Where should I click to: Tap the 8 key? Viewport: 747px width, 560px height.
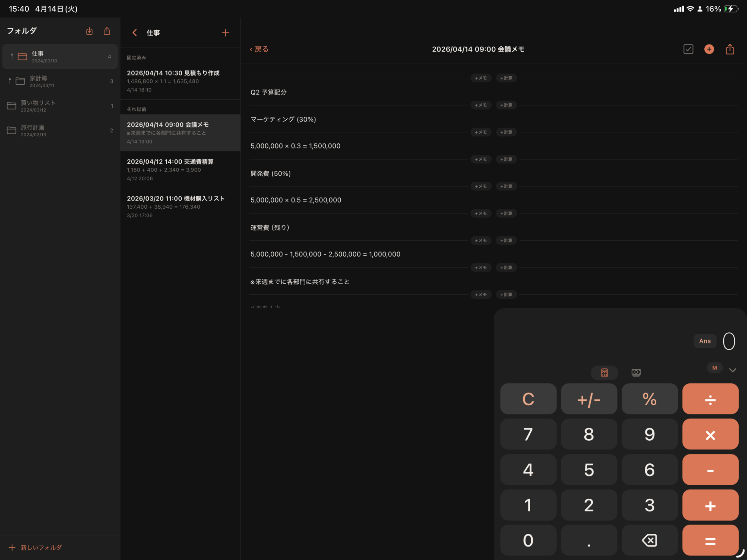click(589, 434)
